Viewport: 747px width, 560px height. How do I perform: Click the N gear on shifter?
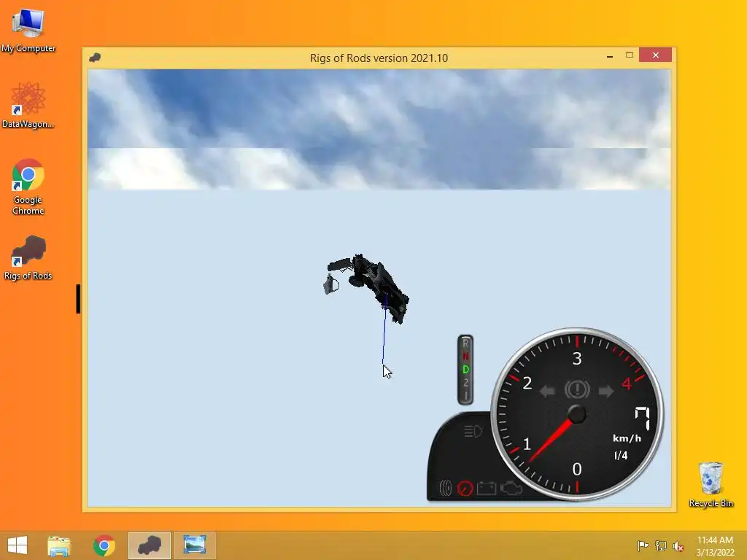pyautogui.click(x=465, y=356)
